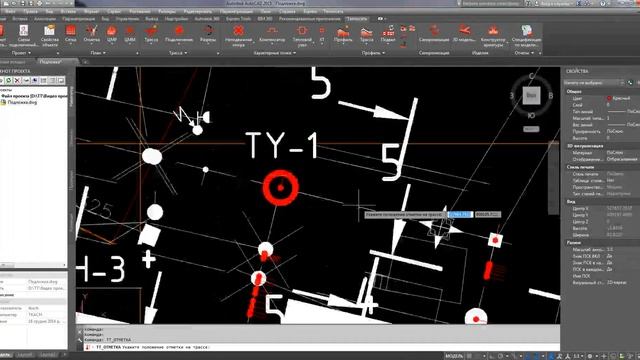Click the МОДЕЛЬ button in status bar
This screenshot has width=640, height=360.
[454, 356]
